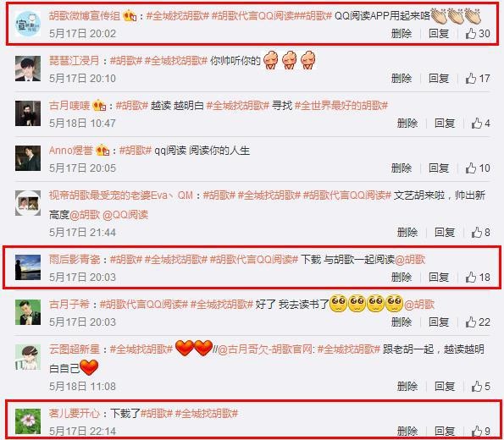Open hashtag #全世界最好的胡歌#
504x440 pixels.
point(341,105)
